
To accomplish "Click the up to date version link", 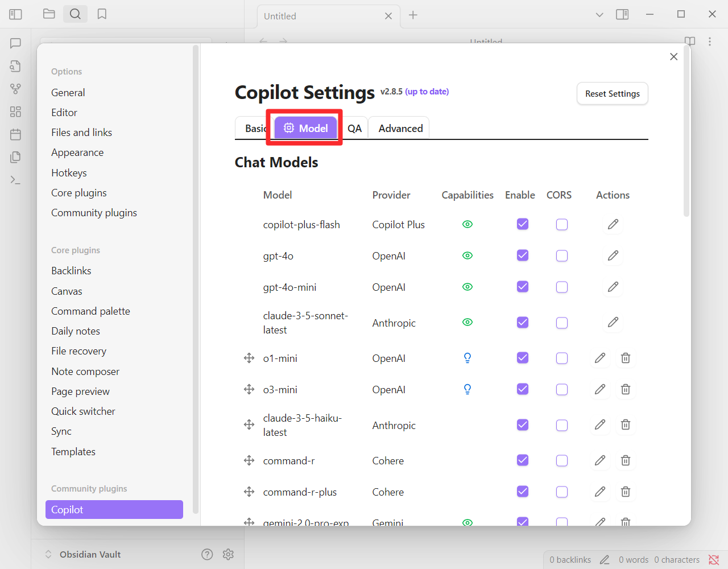I will 427,92.
